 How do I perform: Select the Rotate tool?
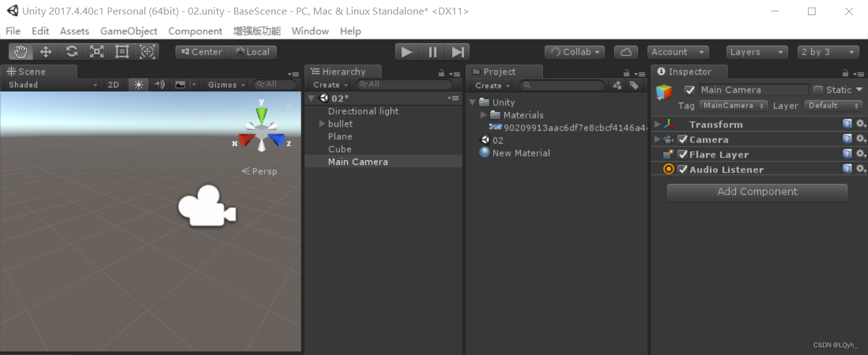pyautogui.click(x=71, y=52)
